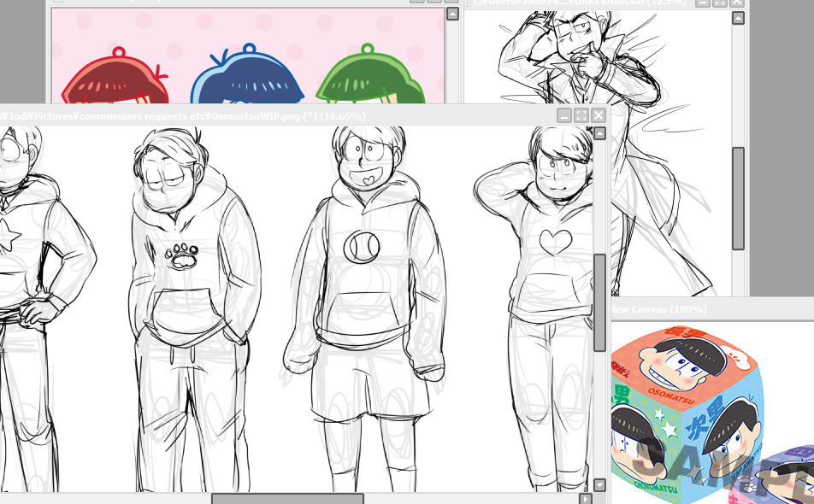This screenshot has width=814, height=504.
Task: Click the OsomatsuWIP vertical scrollbar thumb
Action: pyautogui.click(x=599, y=302)
